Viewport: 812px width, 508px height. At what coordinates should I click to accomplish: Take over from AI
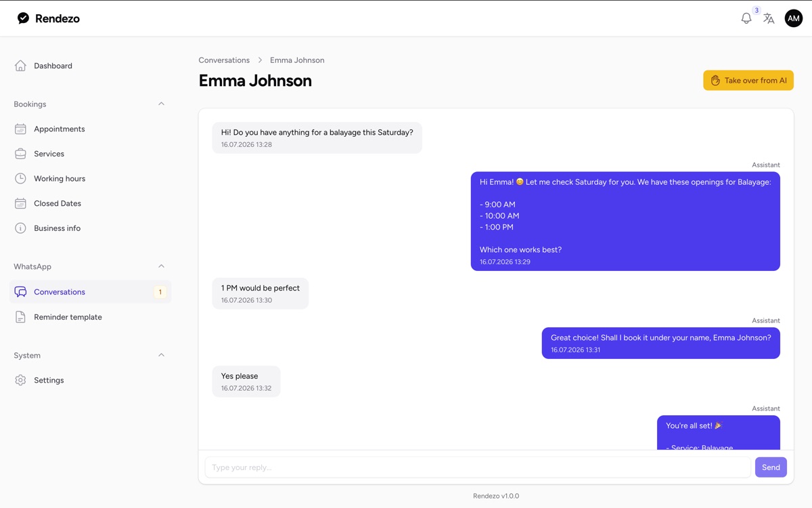(748, 80)
